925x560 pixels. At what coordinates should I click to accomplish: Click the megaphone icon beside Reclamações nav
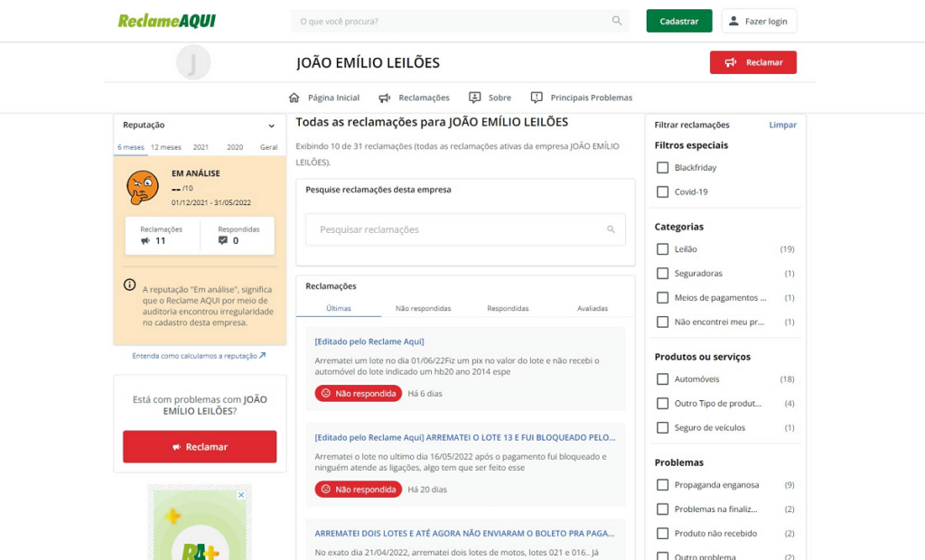[x=385, y=98]
